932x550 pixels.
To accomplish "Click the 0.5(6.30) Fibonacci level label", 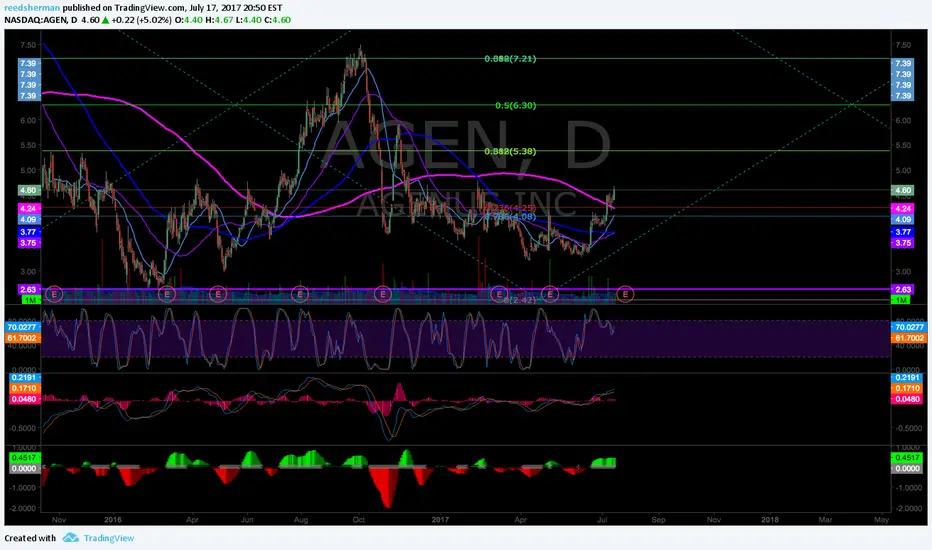I will 515,105.
